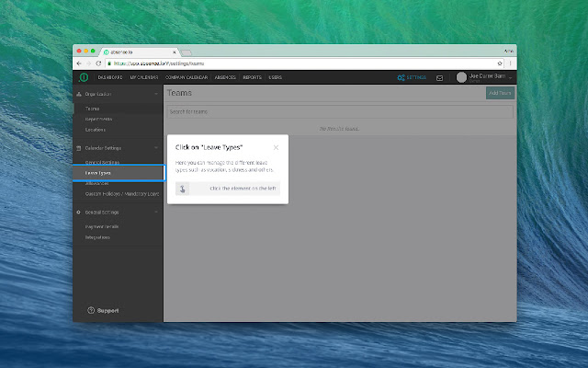
Task: Click the Support help icon
Action: tap(91, 310)
